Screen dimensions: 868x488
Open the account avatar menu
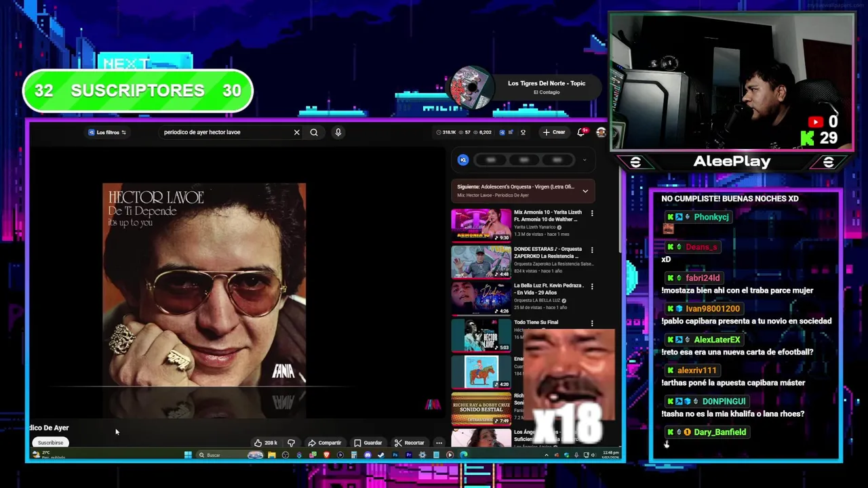click(600, 132)
